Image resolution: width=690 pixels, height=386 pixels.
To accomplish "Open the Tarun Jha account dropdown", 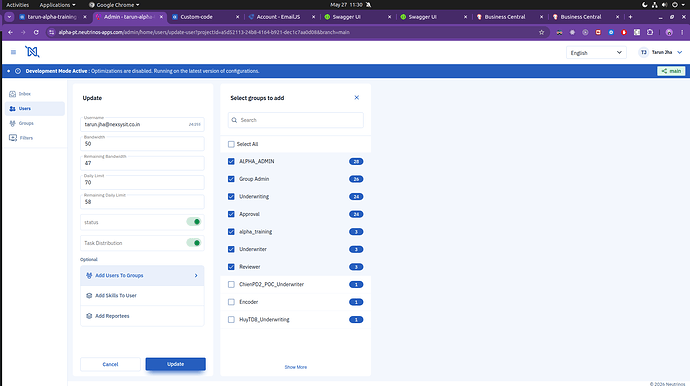I will [661, 52].
